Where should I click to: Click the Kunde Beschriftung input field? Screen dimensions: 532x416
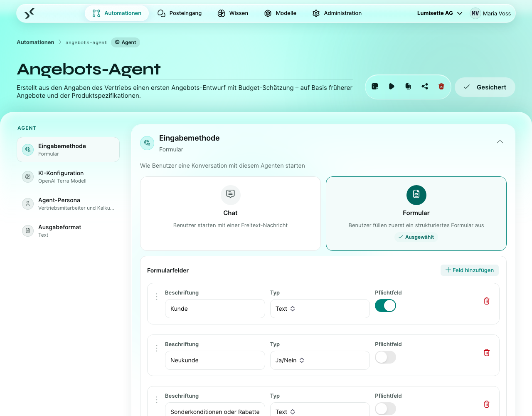coord(215,309)
